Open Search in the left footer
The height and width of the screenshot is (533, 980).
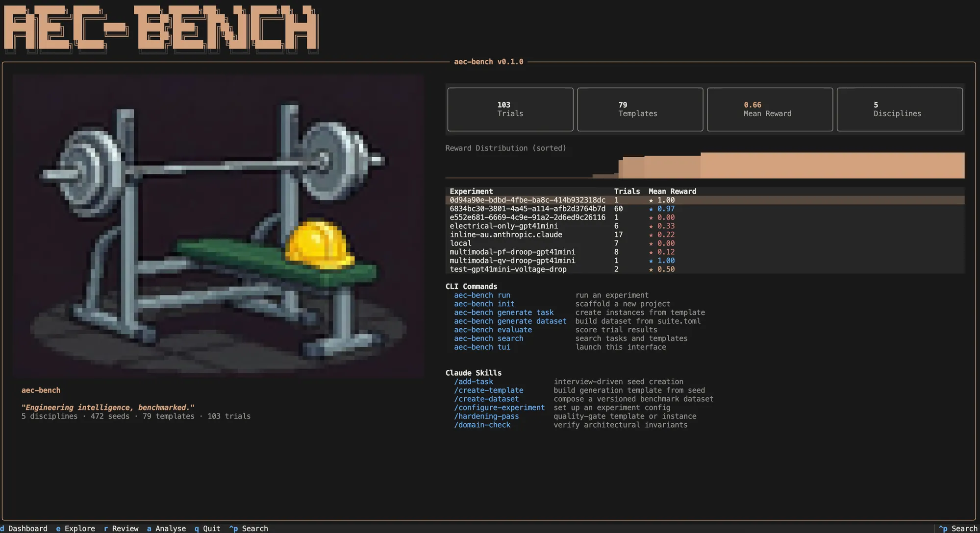pyautogui.click(x=249, y=528)
